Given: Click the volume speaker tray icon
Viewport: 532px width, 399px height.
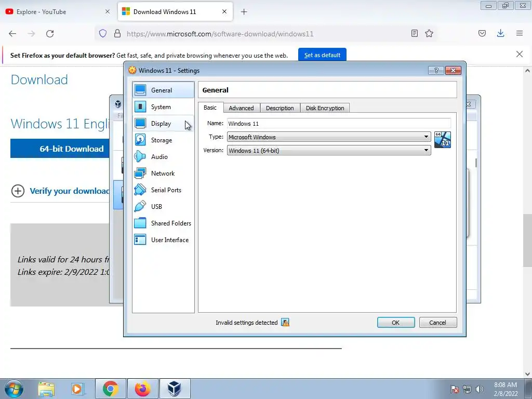Looking at the screenshot, I should [x=479, y=389].
